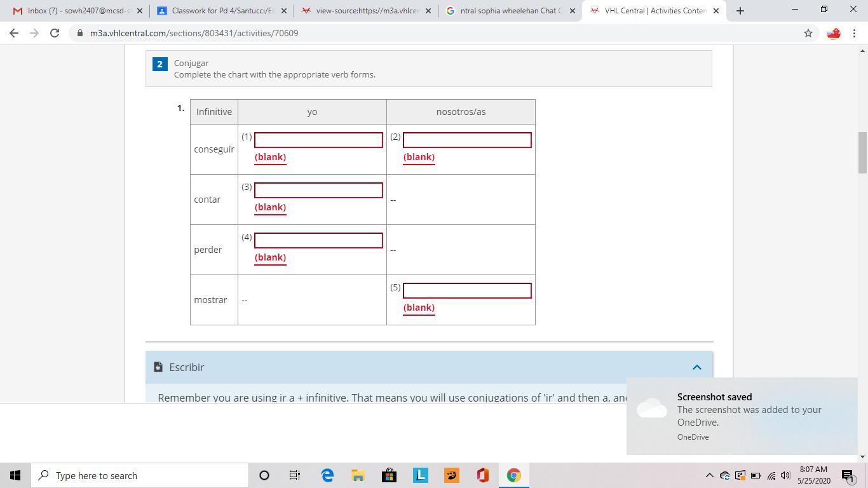Click the 'nosotros/as' column header
Screen dimensions: 868x488
(461, 112)
